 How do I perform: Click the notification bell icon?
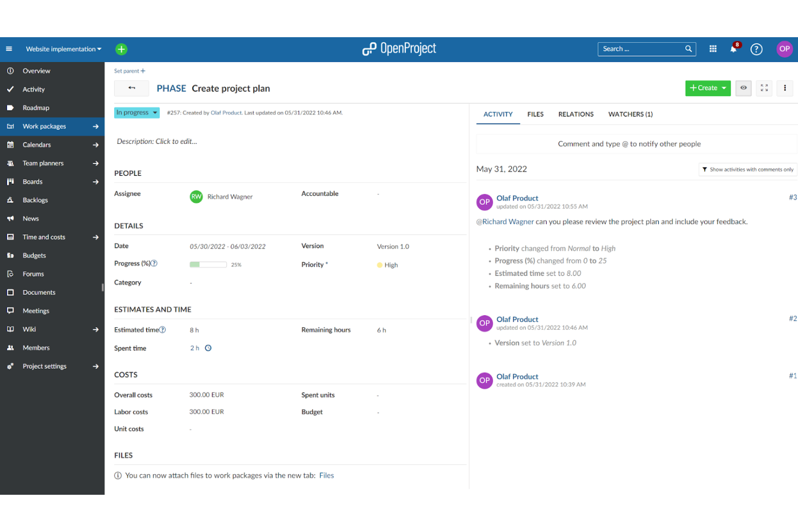(733, 49)
